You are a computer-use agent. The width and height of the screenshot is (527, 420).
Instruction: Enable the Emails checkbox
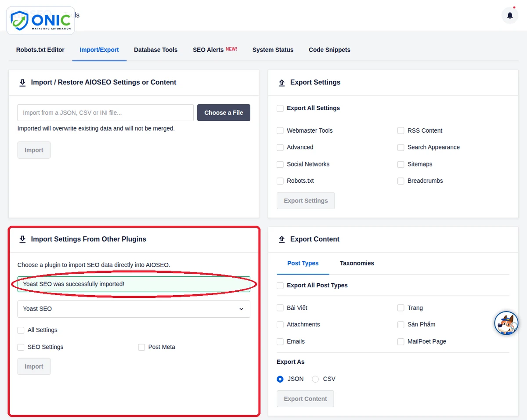pos(280,342)
